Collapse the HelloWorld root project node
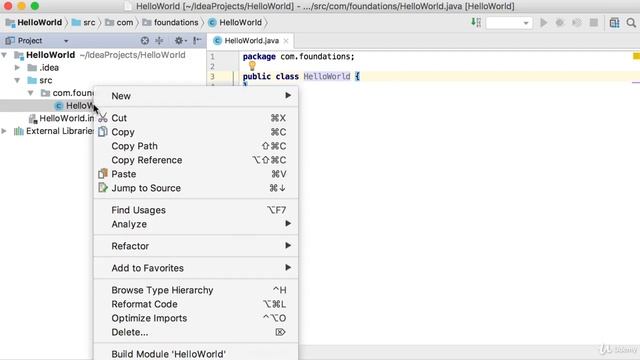This screenshot has height=360, width=640. 4,55
